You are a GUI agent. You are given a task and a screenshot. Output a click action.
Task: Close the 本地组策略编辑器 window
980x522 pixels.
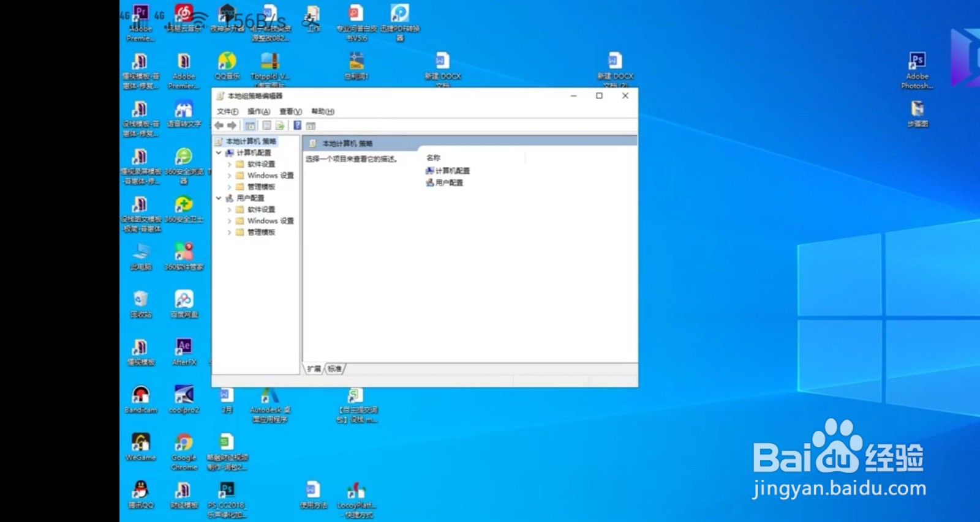(625, 95)
